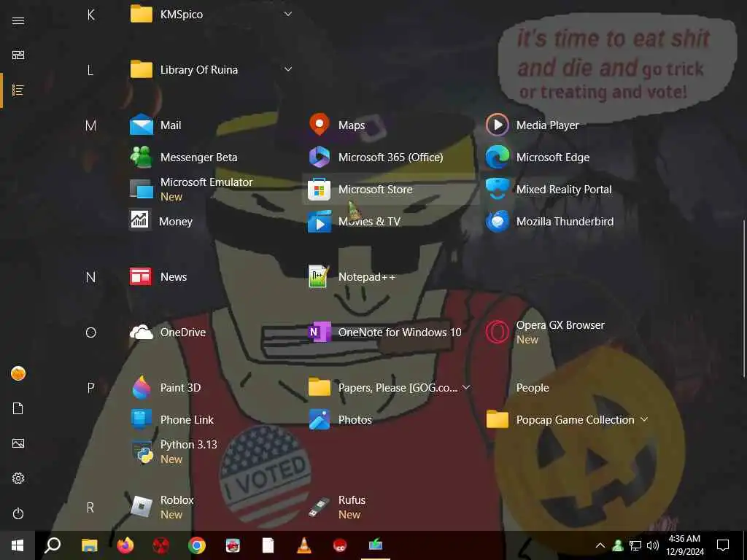747x560 pixels.
Task: Click the letter P group header
Action: [x=90, y=388]
